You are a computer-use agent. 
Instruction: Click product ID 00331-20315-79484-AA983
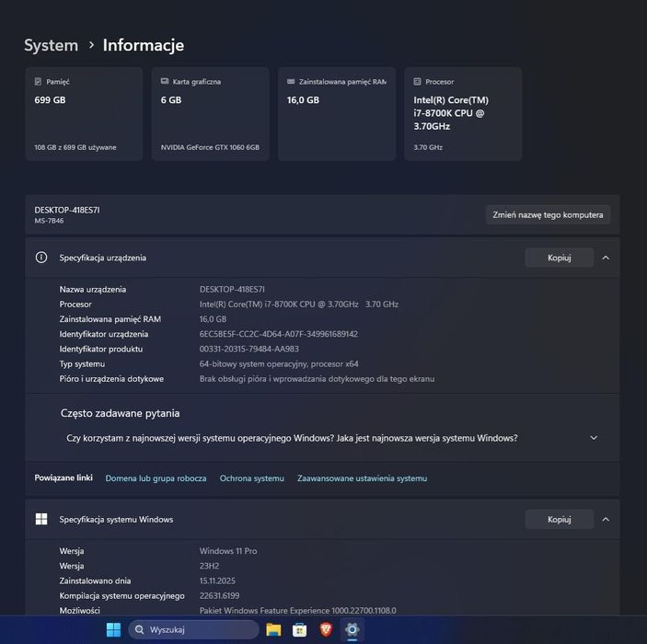pos(248,349)
